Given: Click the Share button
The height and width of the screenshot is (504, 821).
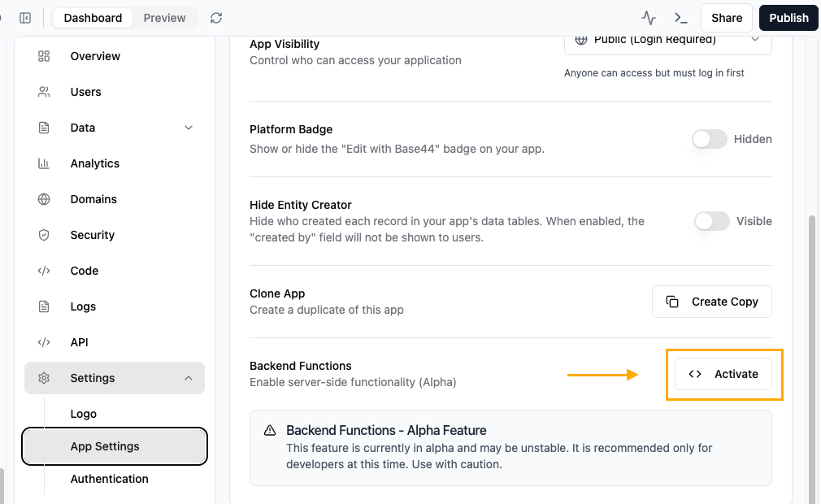Looking at the screenshot, I should pos(726,18).
